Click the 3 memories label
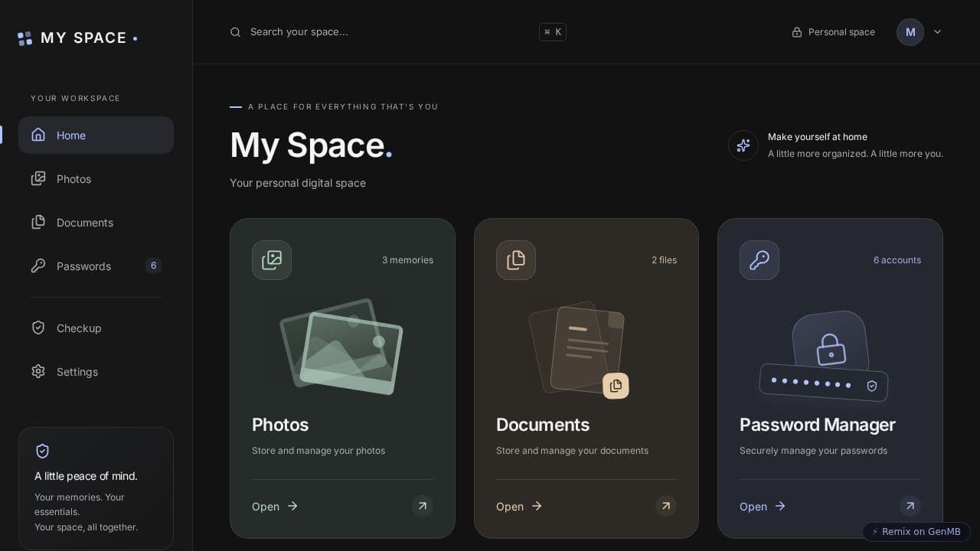Viewport: 980px width, 551px height. click(x=407, y=260)
